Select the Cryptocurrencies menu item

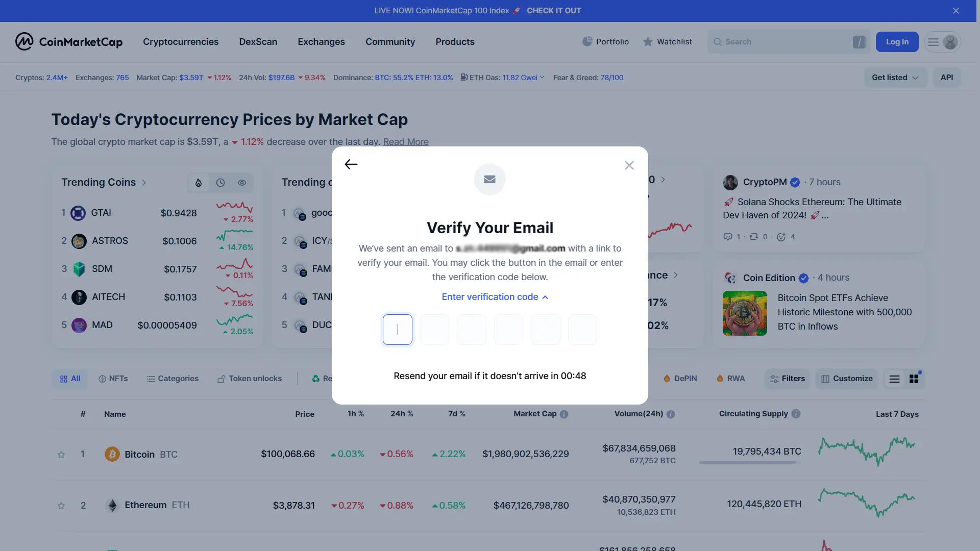180,42
